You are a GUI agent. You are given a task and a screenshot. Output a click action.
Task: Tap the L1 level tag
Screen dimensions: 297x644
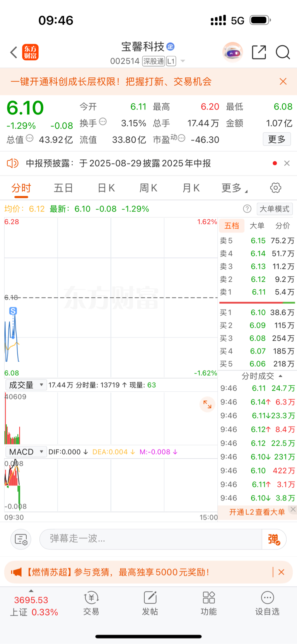pos(171,61)
